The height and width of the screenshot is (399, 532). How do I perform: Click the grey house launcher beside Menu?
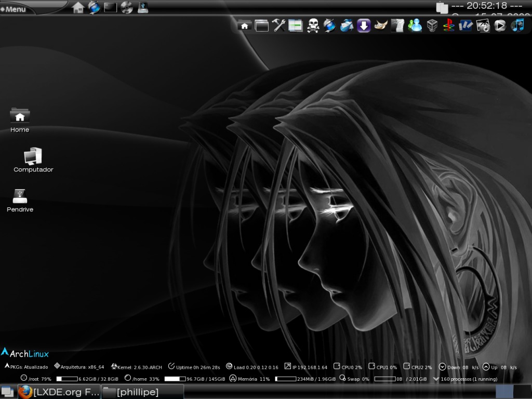(78, 7)
